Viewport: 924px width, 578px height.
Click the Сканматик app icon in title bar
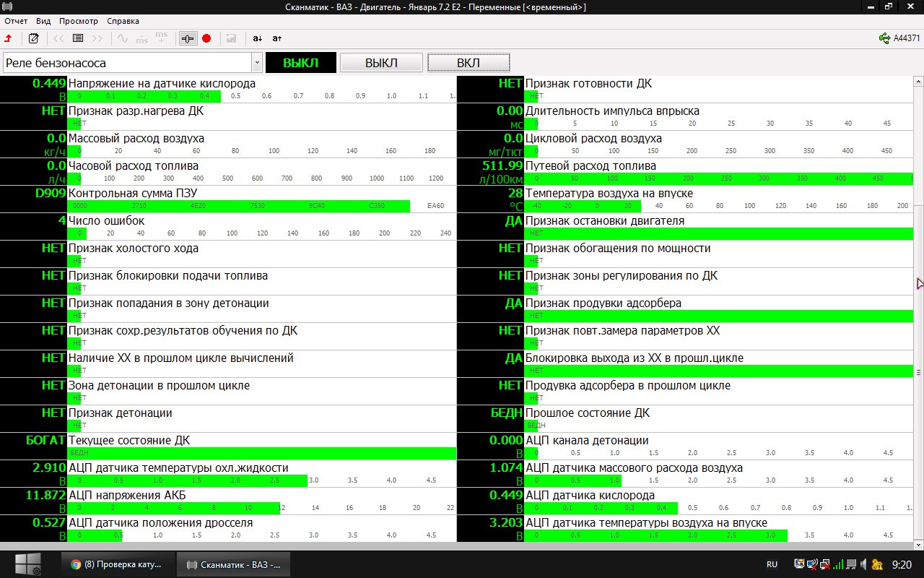(x=7, y=7)
